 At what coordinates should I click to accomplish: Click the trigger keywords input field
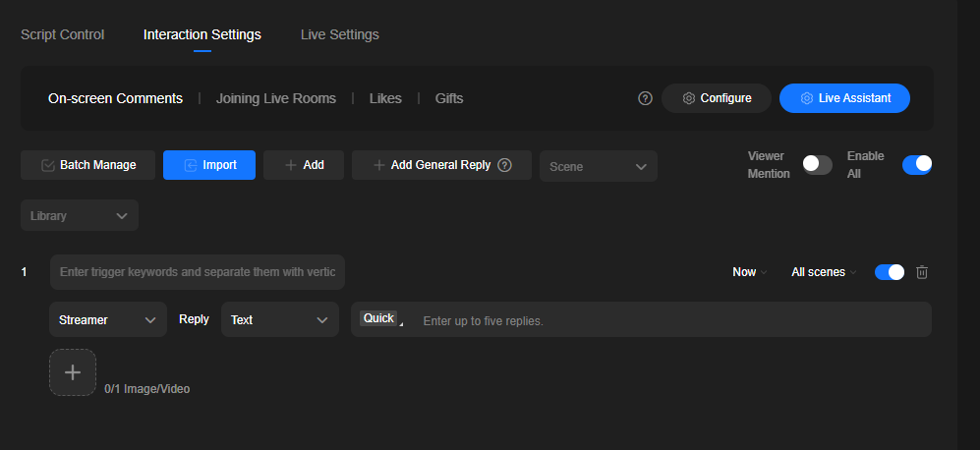pos(198,272)
